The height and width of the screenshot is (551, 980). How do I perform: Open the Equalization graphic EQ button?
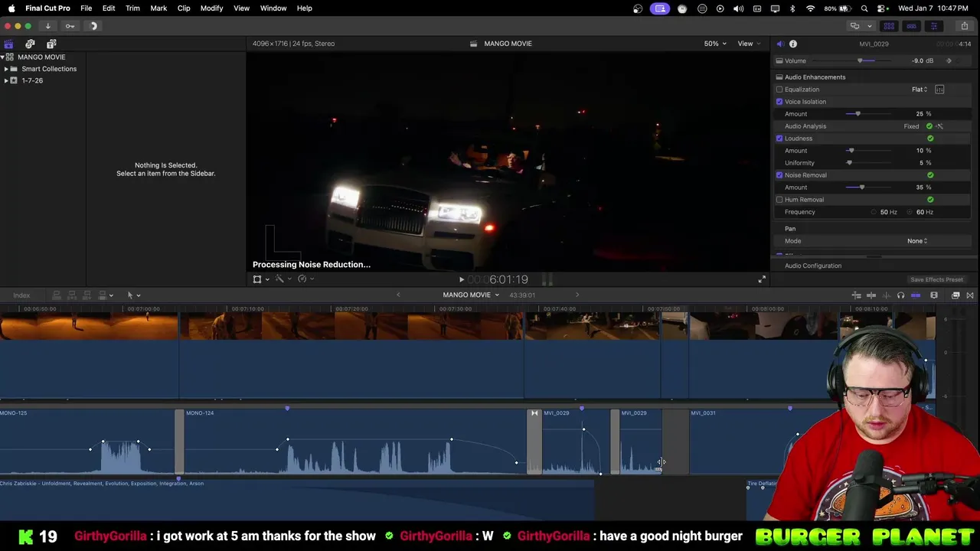click(939, 90)
